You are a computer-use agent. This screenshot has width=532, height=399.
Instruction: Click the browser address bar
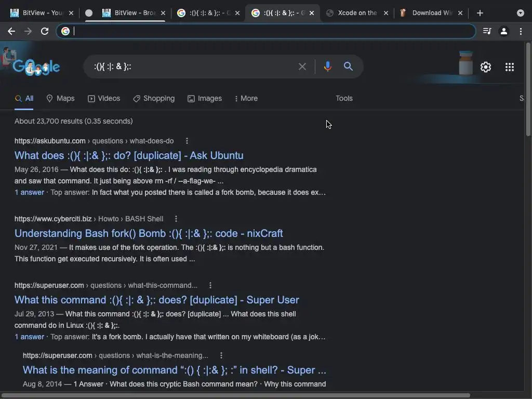[265, 31]
